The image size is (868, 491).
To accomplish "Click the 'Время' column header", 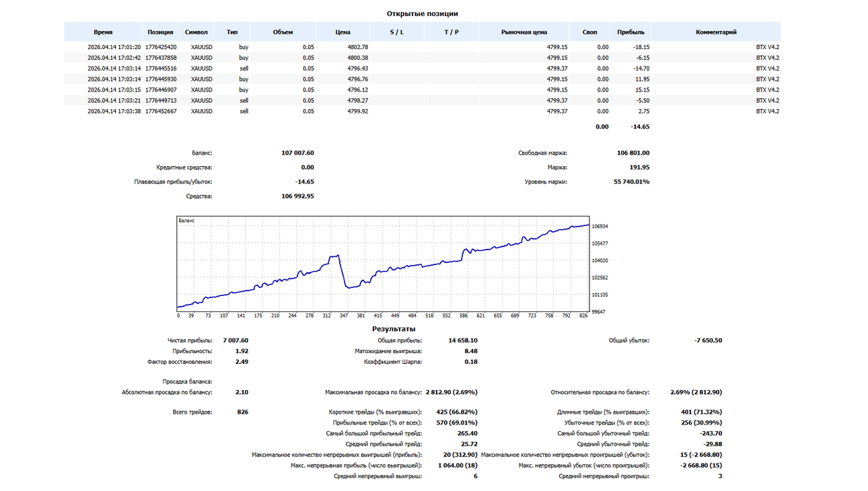I will (x=103, y=32).
